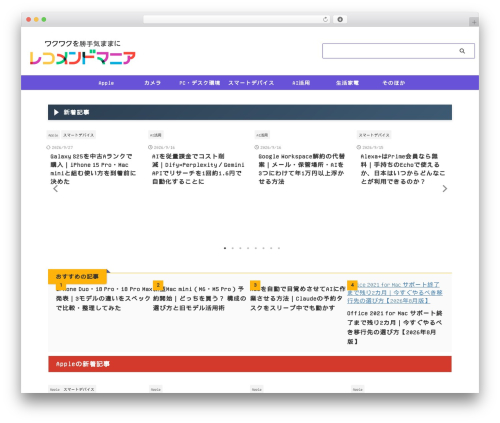The image size is (500, 423).
Task: Open the そのほか menu category
Action: (394, 83)
